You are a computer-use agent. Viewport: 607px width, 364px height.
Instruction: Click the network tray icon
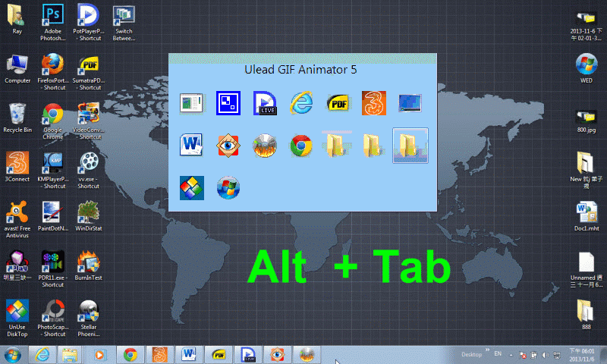(557, 355)
